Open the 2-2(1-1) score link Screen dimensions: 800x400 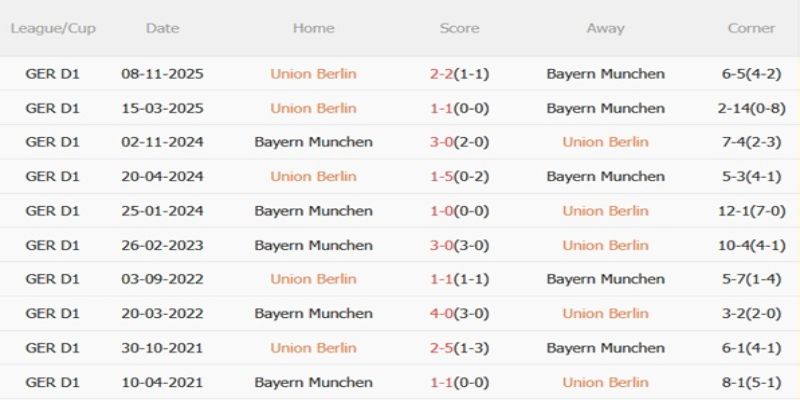click(x=459, y=74)
